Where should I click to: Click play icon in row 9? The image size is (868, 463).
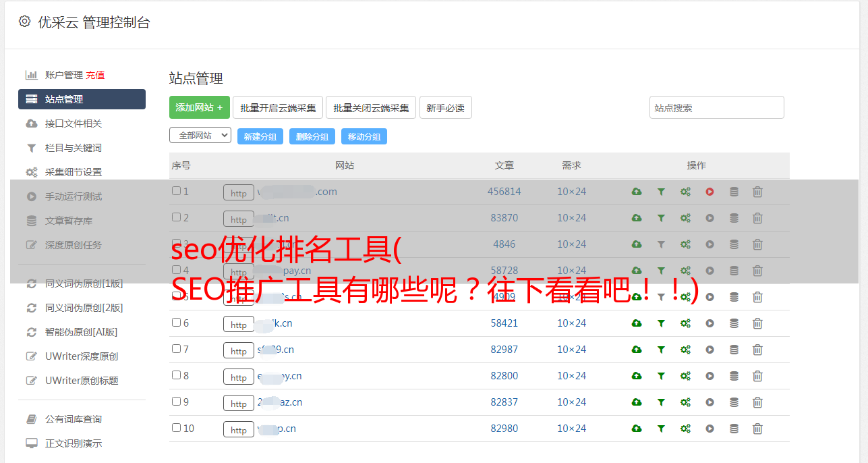[710, 402]
